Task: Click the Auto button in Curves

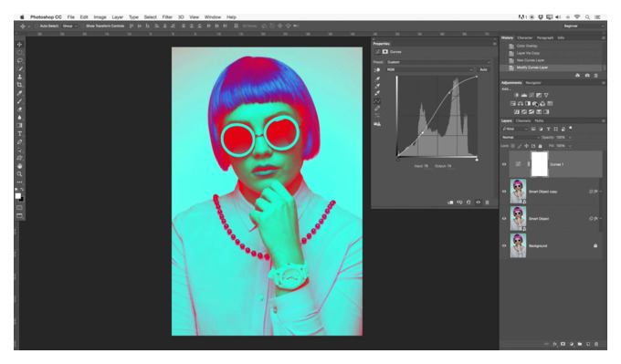Action: point(483,69)
